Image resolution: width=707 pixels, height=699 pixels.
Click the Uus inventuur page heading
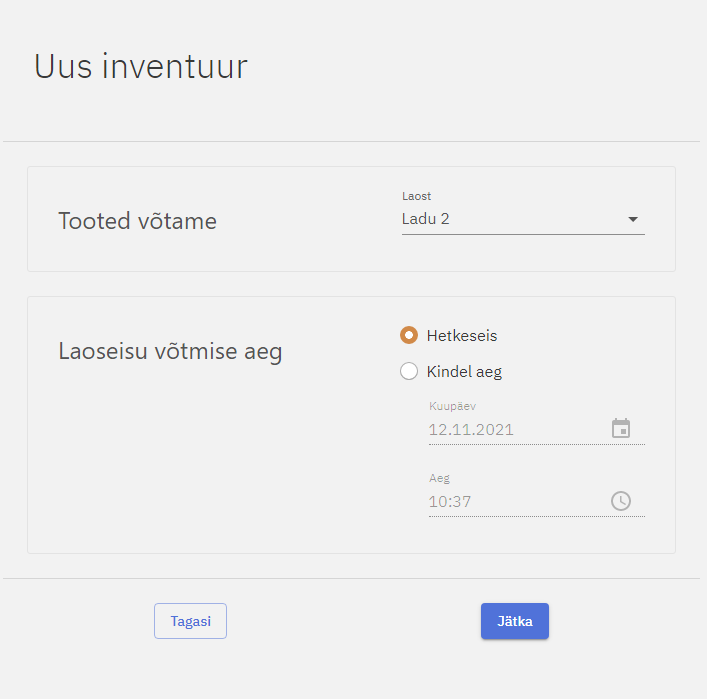point(141,67)
